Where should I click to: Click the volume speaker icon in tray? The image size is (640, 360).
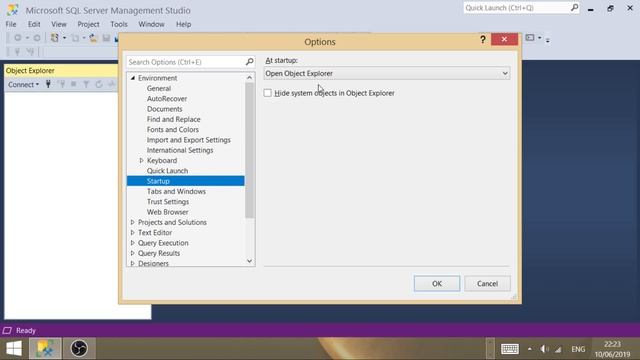[544, 349]
